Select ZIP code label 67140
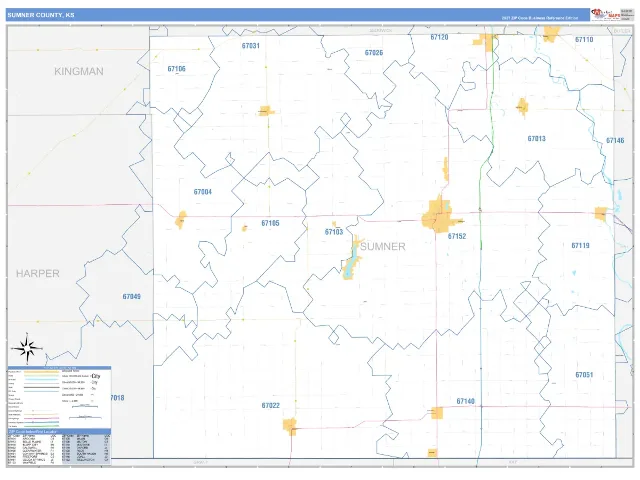This screenshot has height=480, width=640. [466, 401]
